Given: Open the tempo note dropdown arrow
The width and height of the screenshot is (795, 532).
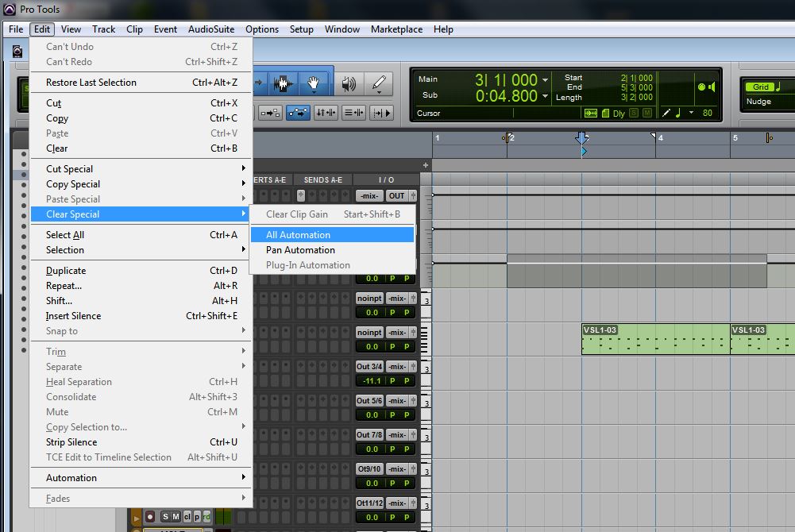Looking at the screenshot, I should 691,113.
